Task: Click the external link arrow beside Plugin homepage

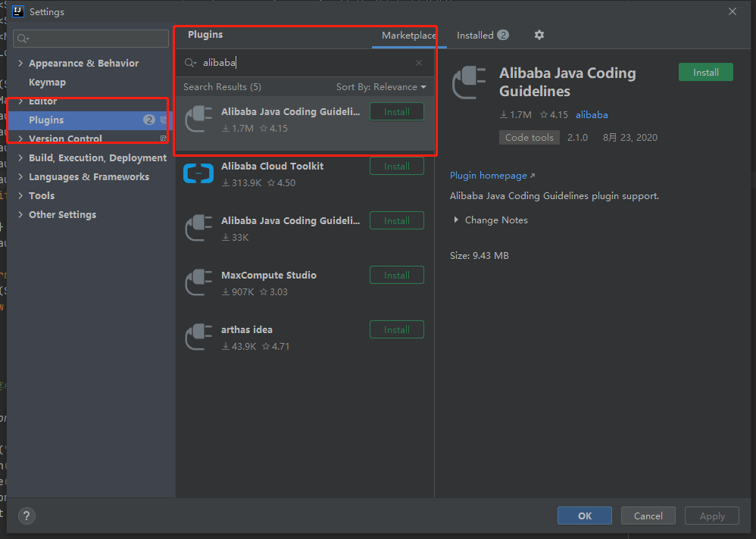Action: point(533,176)
